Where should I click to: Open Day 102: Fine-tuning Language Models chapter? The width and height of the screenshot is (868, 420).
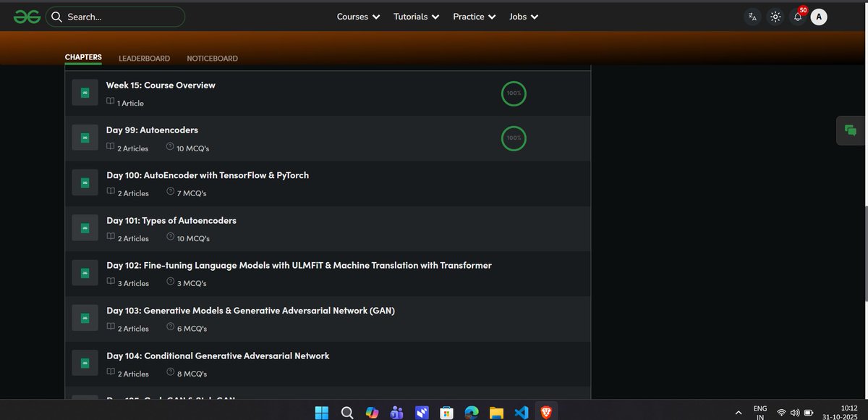click(299, 265)
